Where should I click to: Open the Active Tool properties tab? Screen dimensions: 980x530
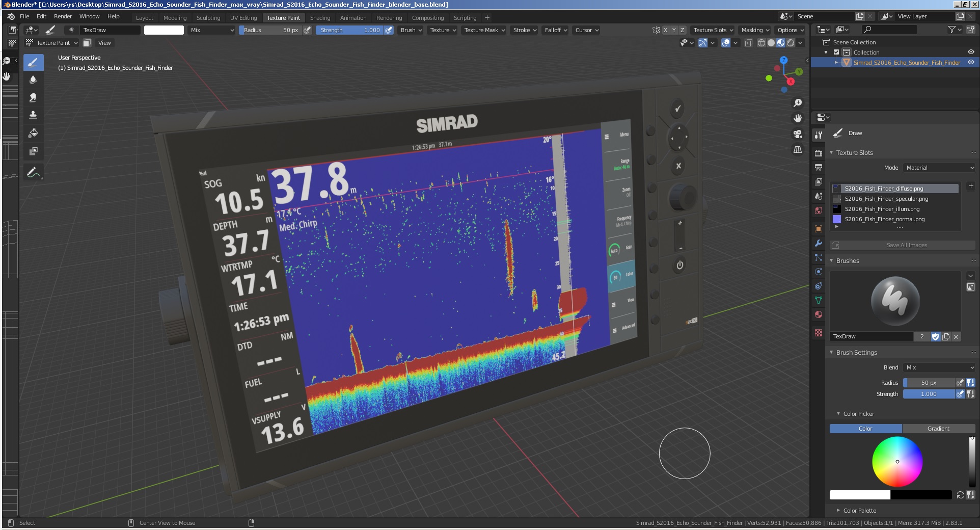point(819,135)
